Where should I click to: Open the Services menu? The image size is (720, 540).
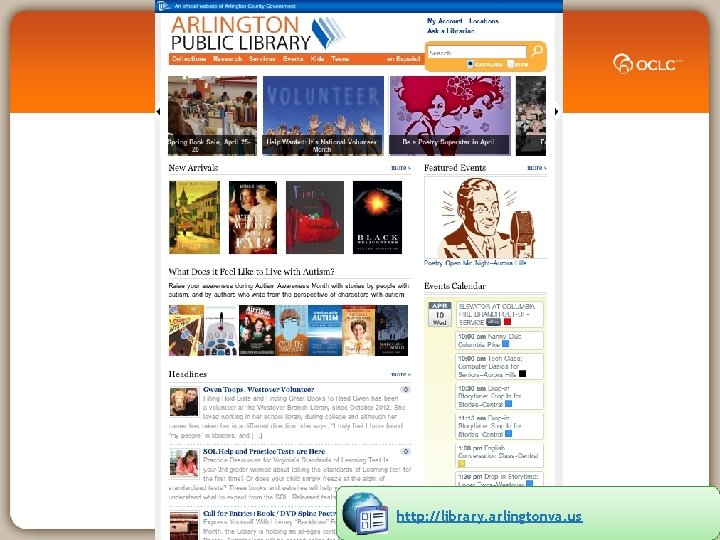pos(262,59)
